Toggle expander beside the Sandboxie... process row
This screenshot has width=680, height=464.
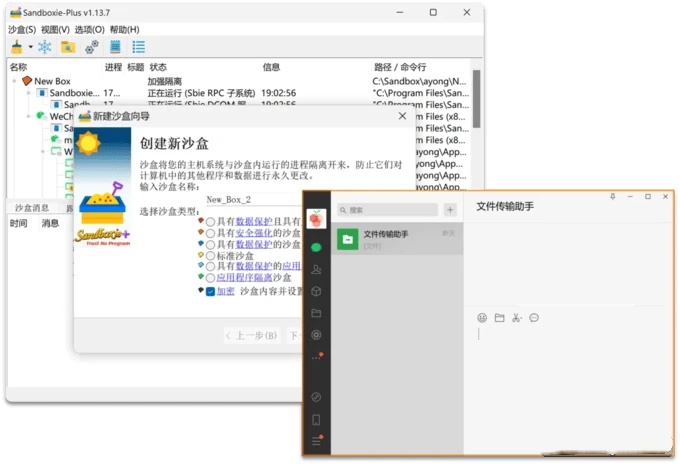(29, 93)
